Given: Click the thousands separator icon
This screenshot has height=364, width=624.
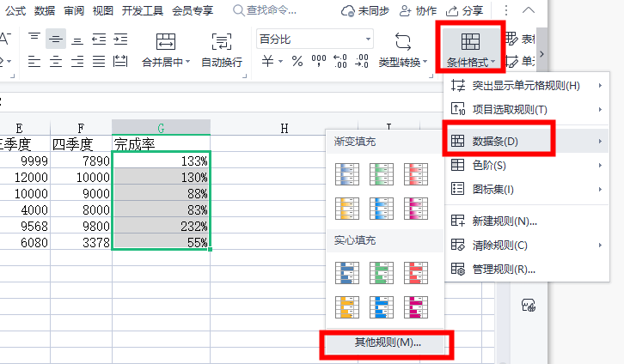Looking at the screenshot, I should click(x=318, y=61).
